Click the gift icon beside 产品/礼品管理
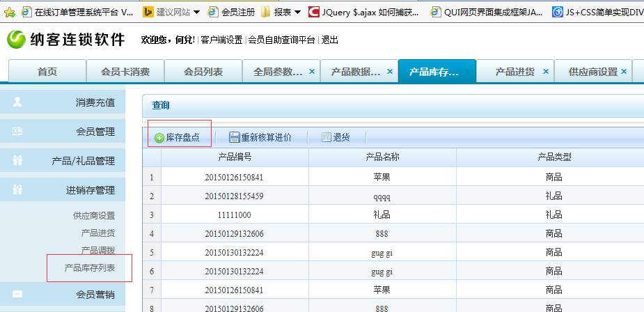 click(x=17, y=161)
